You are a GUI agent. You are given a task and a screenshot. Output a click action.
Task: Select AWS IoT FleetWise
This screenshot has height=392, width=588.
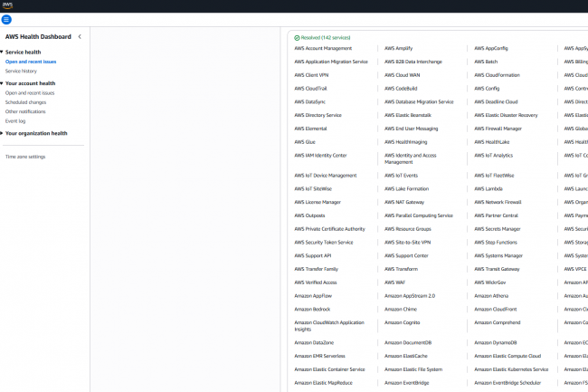click(494, 176)
